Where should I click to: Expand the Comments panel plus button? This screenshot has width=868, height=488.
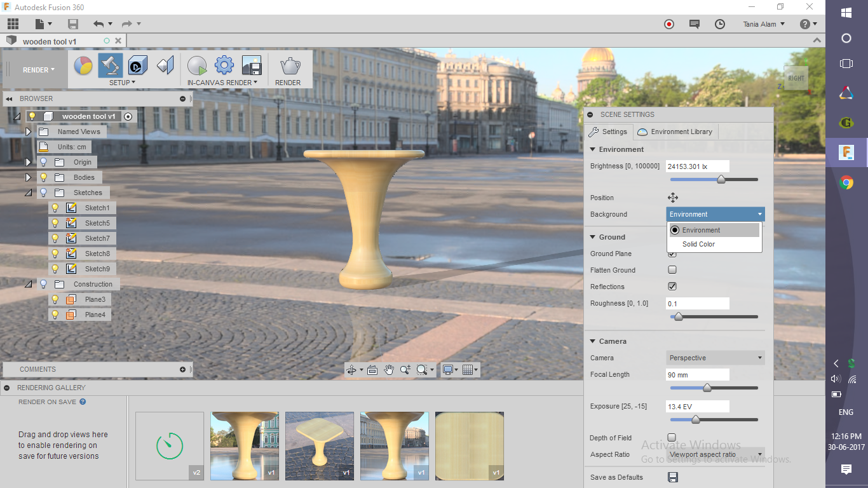pos(182,369)
